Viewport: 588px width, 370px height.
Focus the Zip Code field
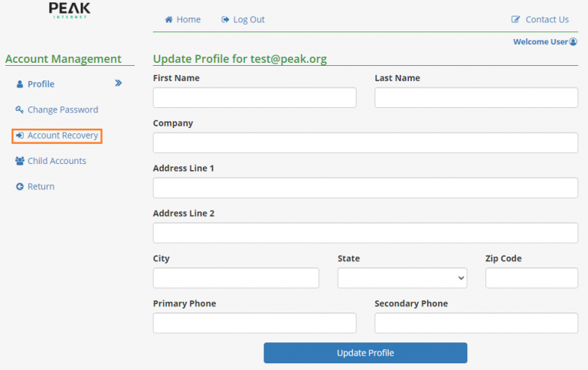[x=531, y=278]
